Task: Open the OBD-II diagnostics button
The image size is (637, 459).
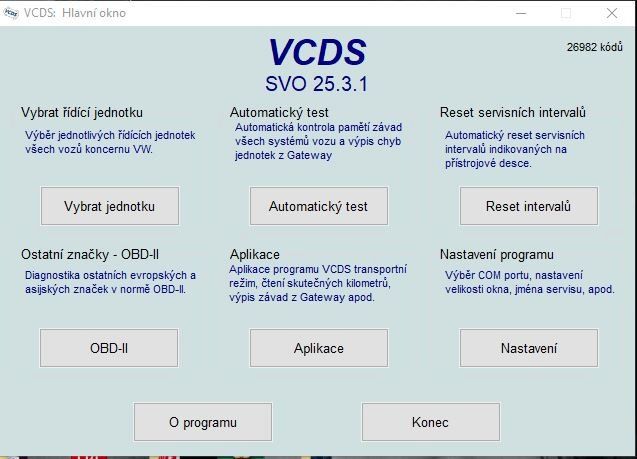Action: tap(109, 348)
